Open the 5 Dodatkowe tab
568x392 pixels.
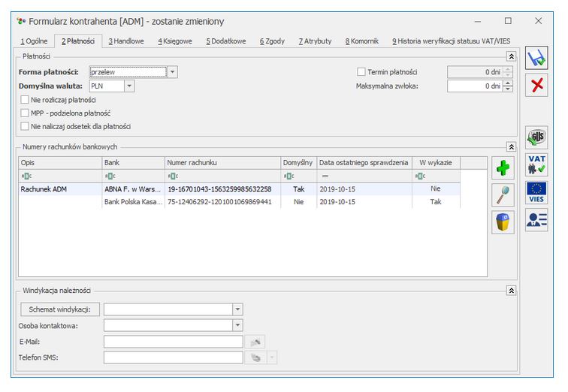[x=226, y=41]
